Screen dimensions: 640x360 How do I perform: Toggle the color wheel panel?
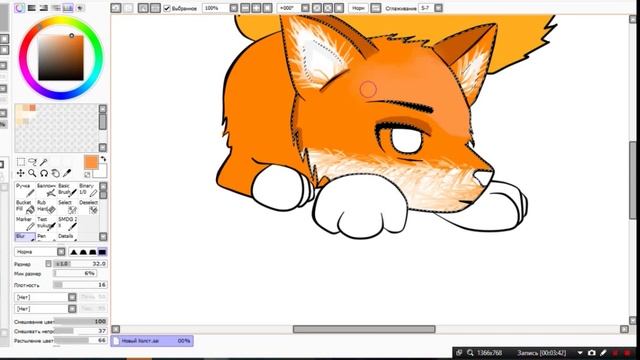[19, 8]
